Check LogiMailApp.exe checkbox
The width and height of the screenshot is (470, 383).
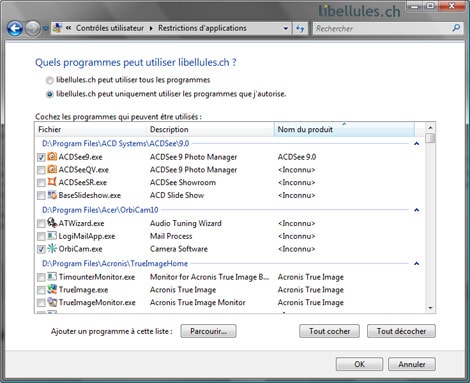coord(41,237)
